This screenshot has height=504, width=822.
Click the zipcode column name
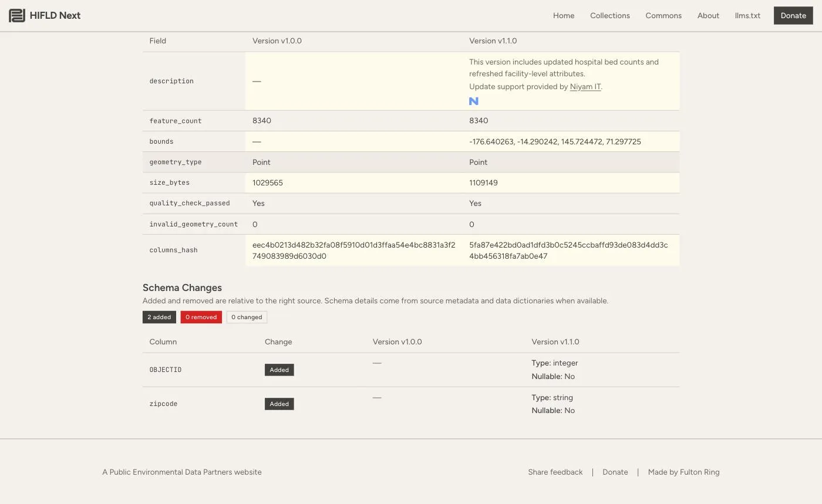click(x=163, y=404)
